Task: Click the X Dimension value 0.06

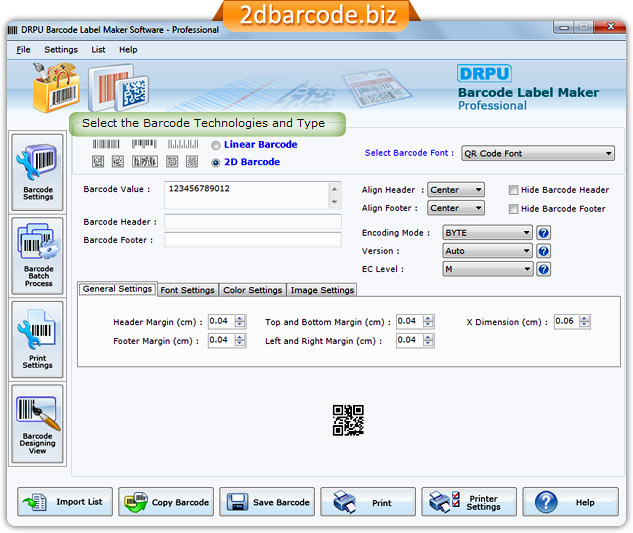Action: point(564,321)
